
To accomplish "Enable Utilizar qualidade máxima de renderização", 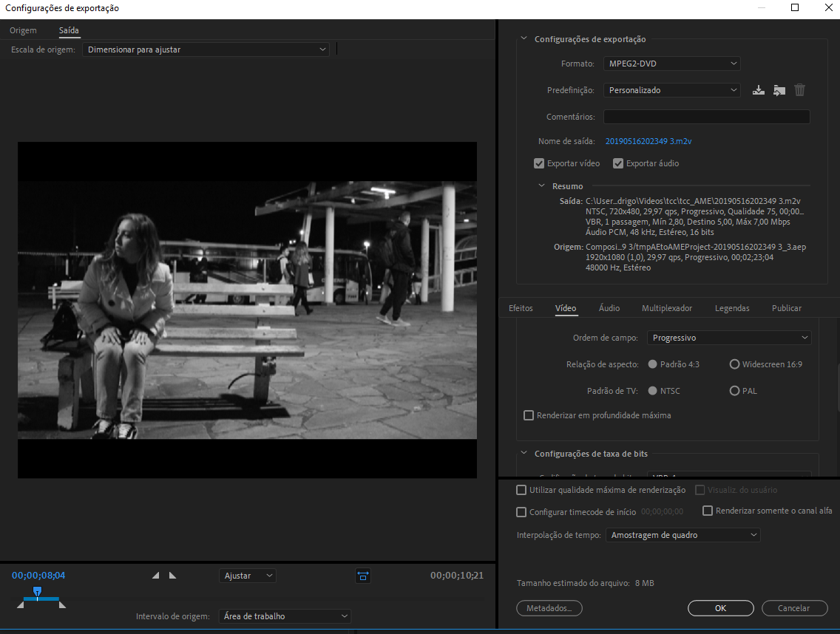I will click(x=521, y=490).
